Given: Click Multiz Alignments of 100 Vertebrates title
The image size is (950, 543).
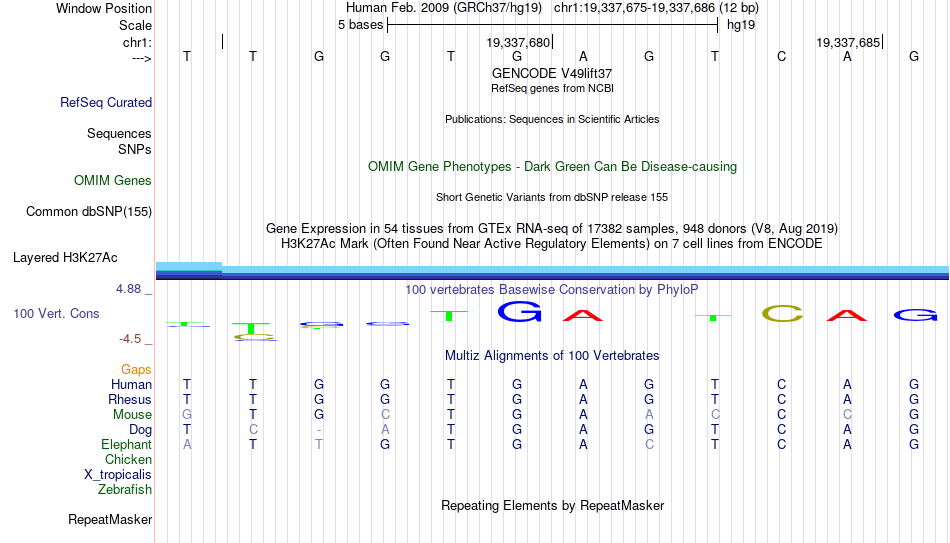Looking at the screenshot, I should click(x=552, y=356).
